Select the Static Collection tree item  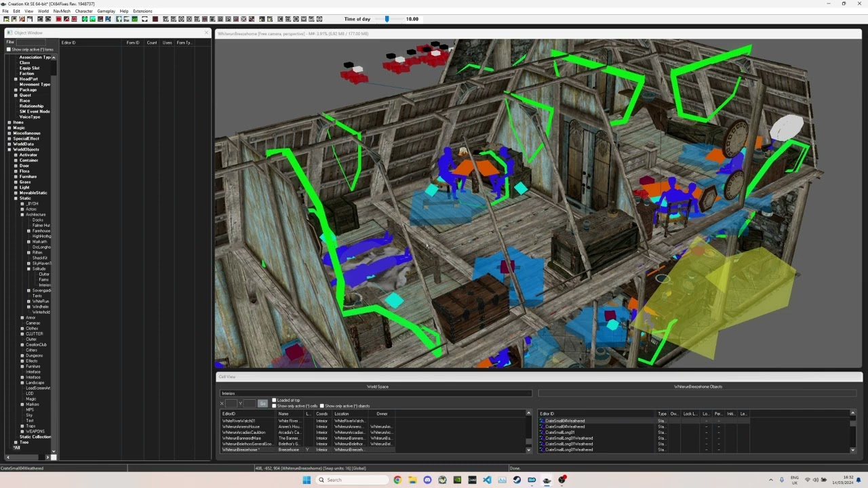click(x=35, y=437)
